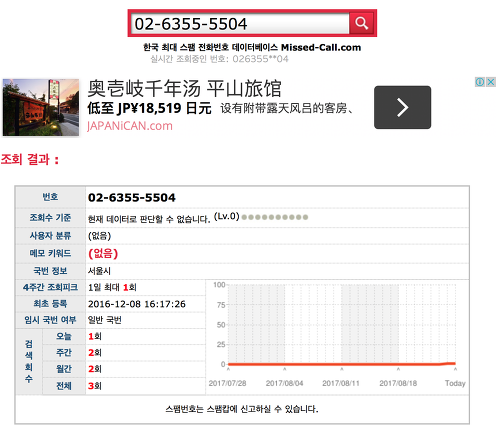Screen dimensions: 500x429
Task: Click the 월간 search count label
Action: pos(64,369)
